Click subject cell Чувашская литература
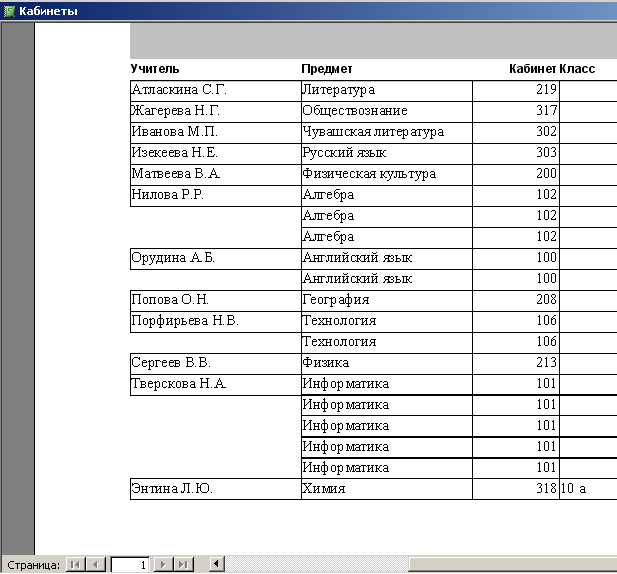Viewport: 617px width, 574px height. coord(387,133)
